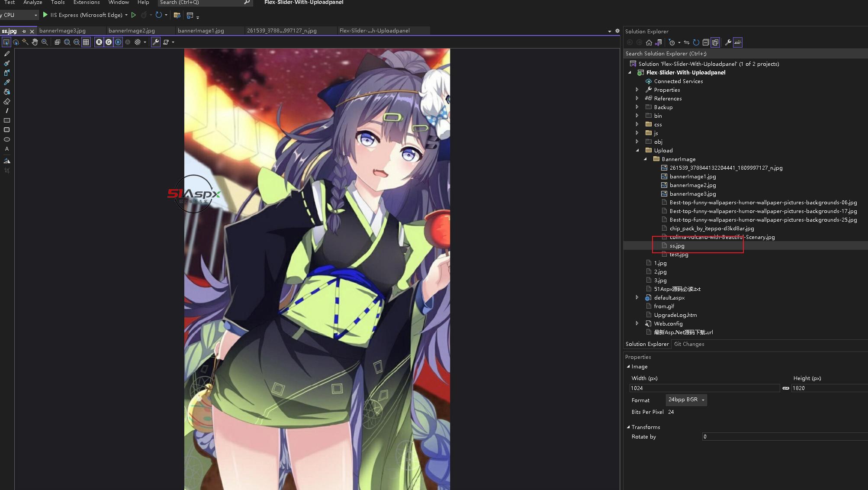Select the rectangular selection tool
Image resolution: width=868 pixels, height=490 pixels.
(x=6, y=42)
